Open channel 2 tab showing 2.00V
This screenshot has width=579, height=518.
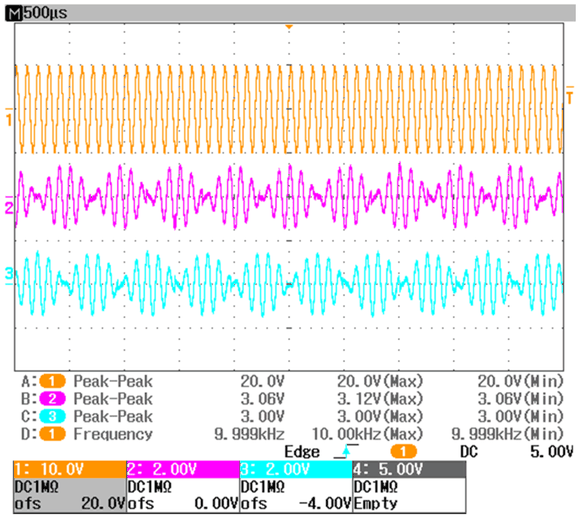pos(183,470)
